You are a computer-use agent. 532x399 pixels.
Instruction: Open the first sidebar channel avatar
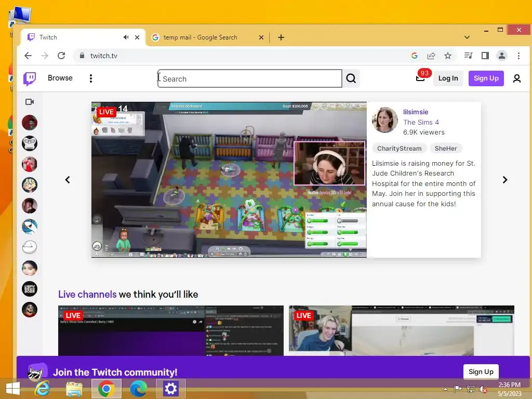click(30, 123)
